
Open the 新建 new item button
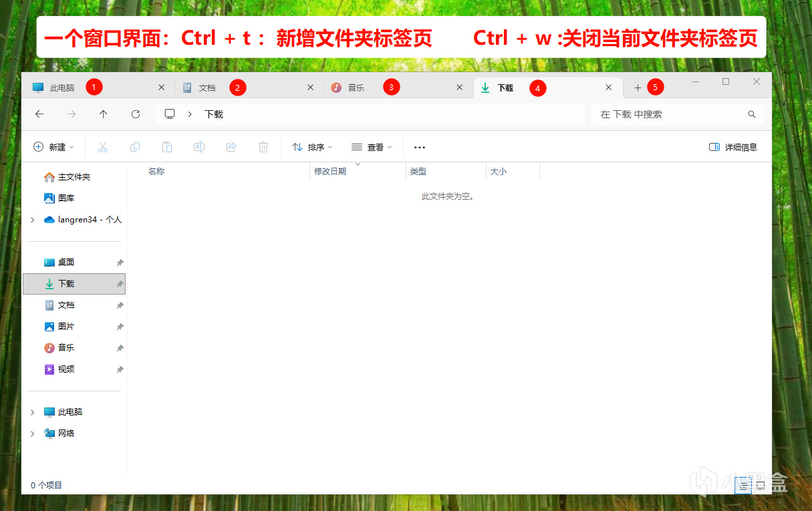[54, 147]
